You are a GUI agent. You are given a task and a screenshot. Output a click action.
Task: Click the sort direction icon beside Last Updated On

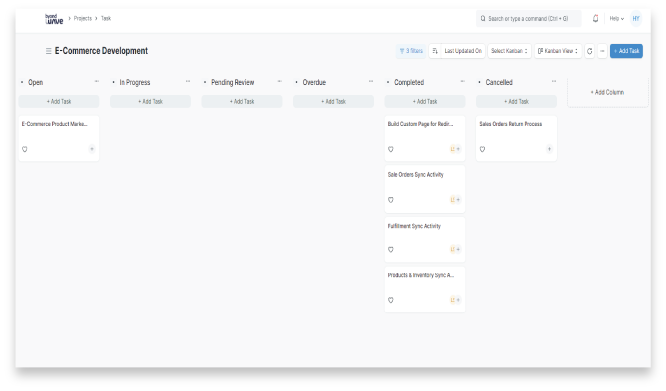435,51
